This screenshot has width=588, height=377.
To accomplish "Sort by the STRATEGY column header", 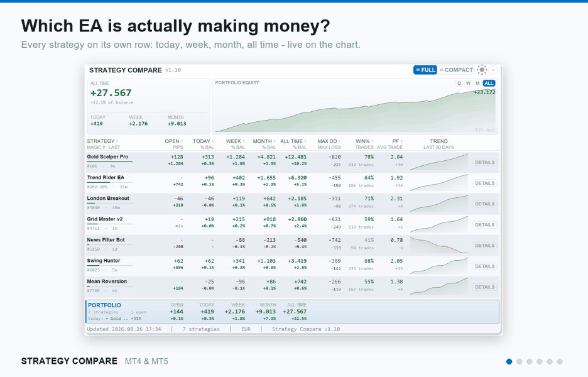I will pos(103,141).
